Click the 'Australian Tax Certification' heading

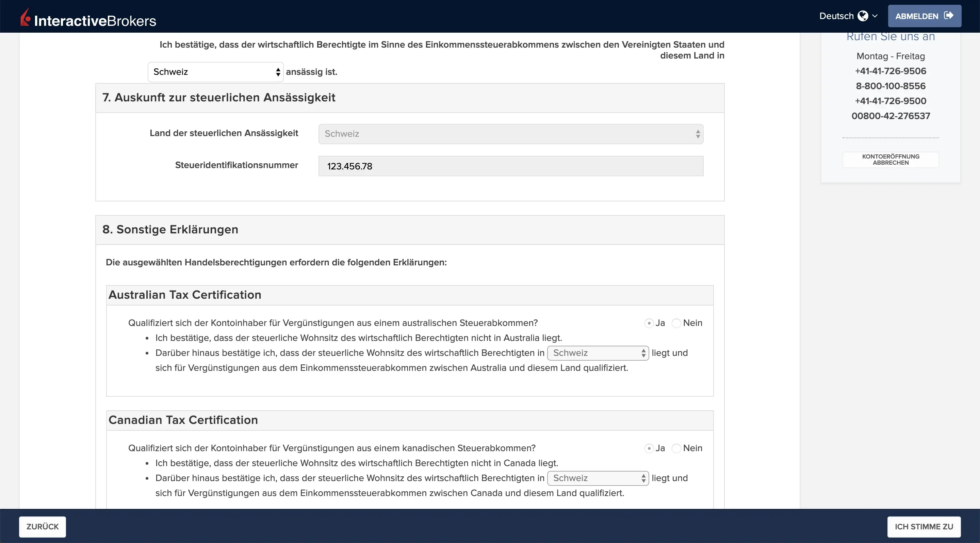185,295
